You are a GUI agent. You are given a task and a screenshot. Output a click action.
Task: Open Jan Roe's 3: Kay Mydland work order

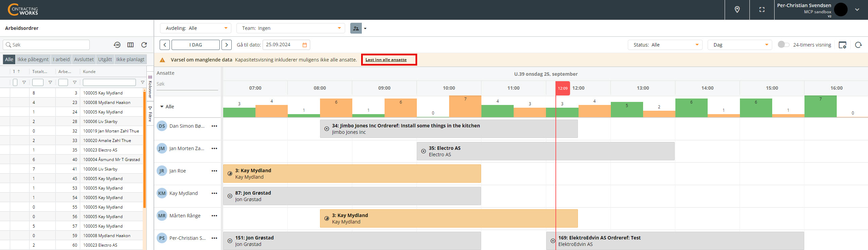[352, 174]
